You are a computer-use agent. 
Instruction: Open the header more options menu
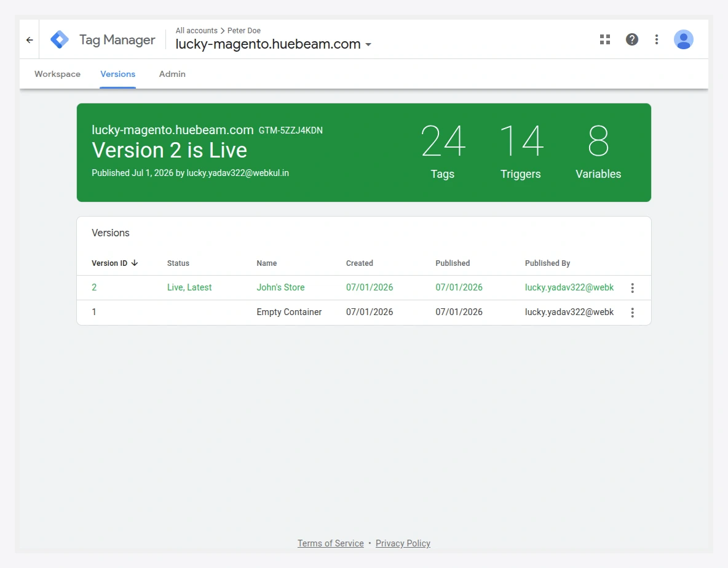pos(657,39)
